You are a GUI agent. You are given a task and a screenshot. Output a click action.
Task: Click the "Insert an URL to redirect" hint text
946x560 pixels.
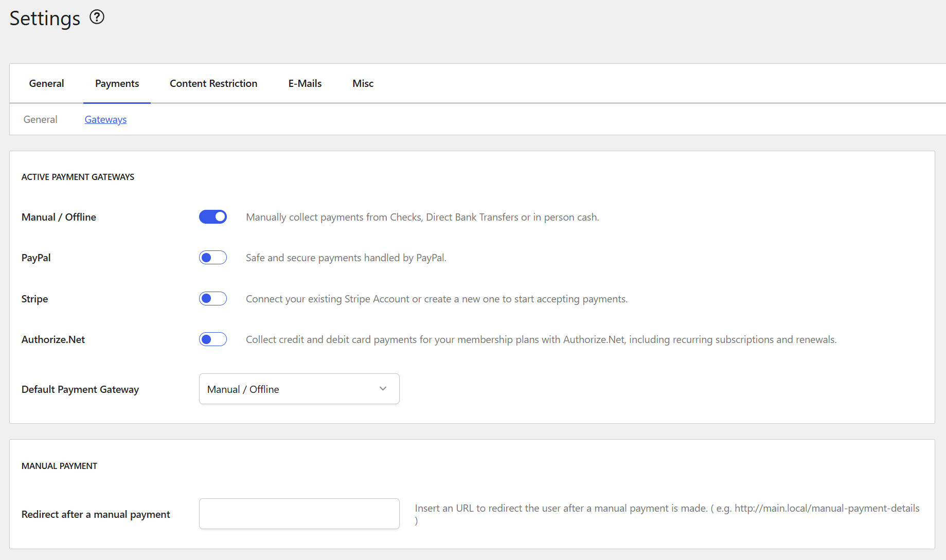pos(667,514)
